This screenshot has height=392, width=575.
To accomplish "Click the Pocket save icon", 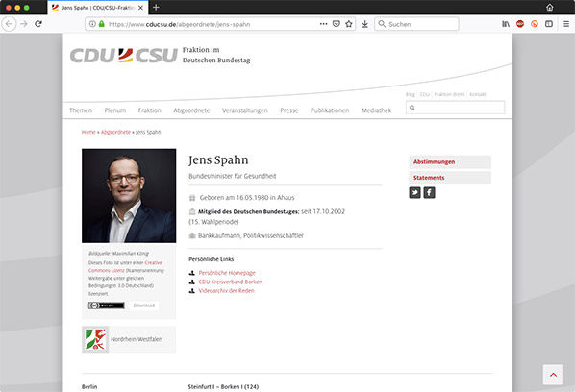I will [337, 24].
